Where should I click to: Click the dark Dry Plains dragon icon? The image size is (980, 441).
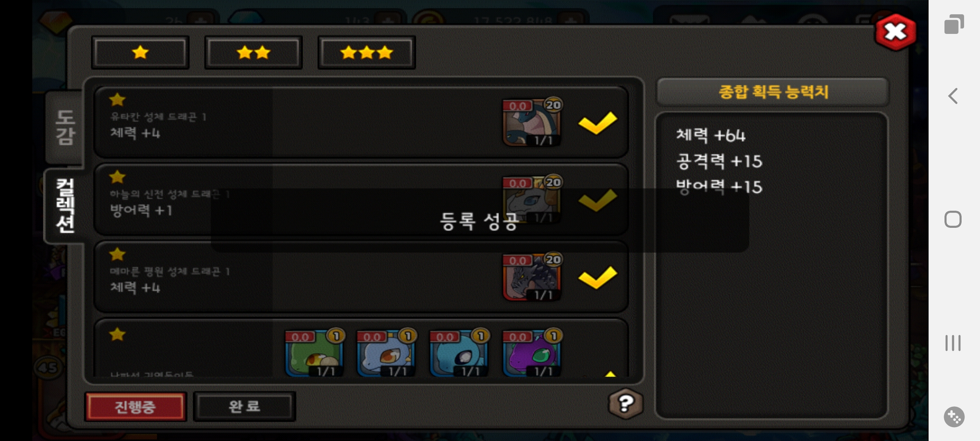coord(532,277)
